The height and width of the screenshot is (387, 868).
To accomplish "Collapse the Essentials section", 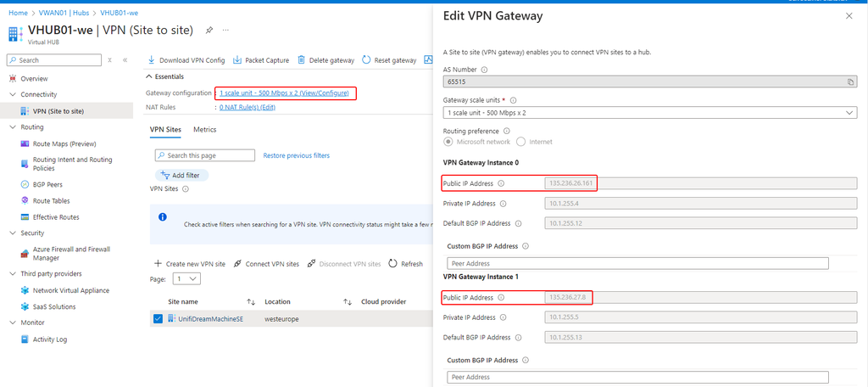I will tap(148, 76).
